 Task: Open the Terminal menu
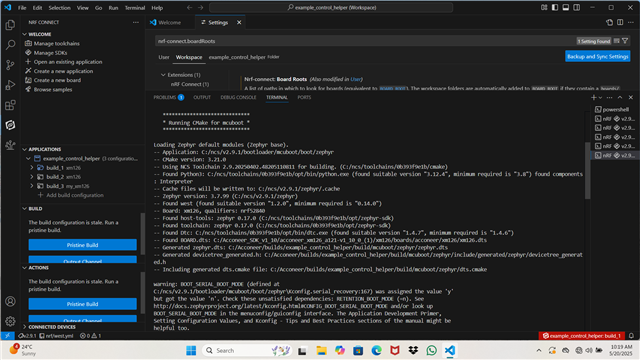[x=135, y=8]
